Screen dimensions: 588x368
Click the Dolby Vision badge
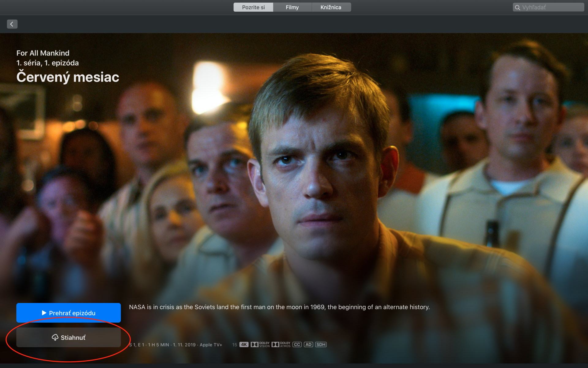pos(260,344)
